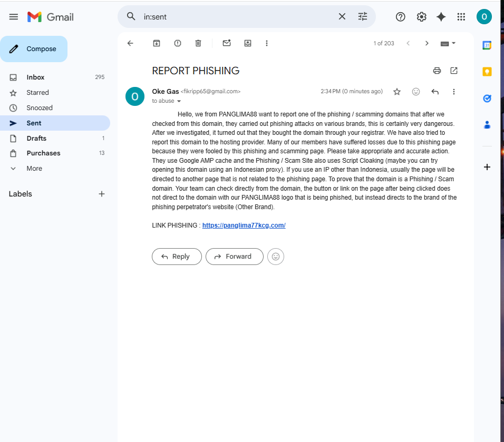The height and width of the screenshot is (442, 504).
Task: Get add-ons plus icon in side panel
Action: click(487, 167)
